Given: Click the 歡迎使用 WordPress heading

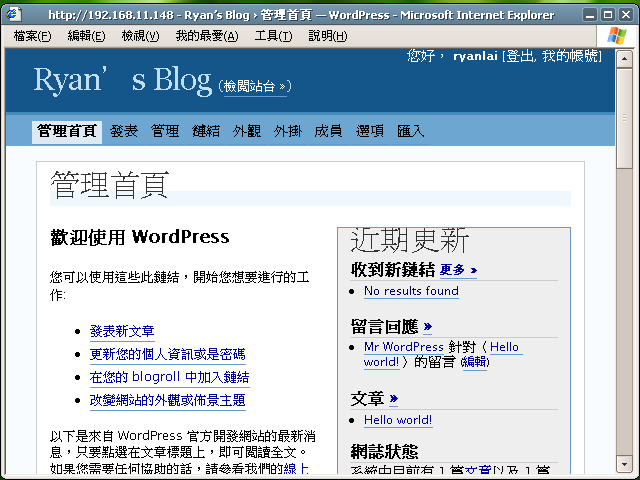Looking at the screenshot, I should click(x=140, y=237).
